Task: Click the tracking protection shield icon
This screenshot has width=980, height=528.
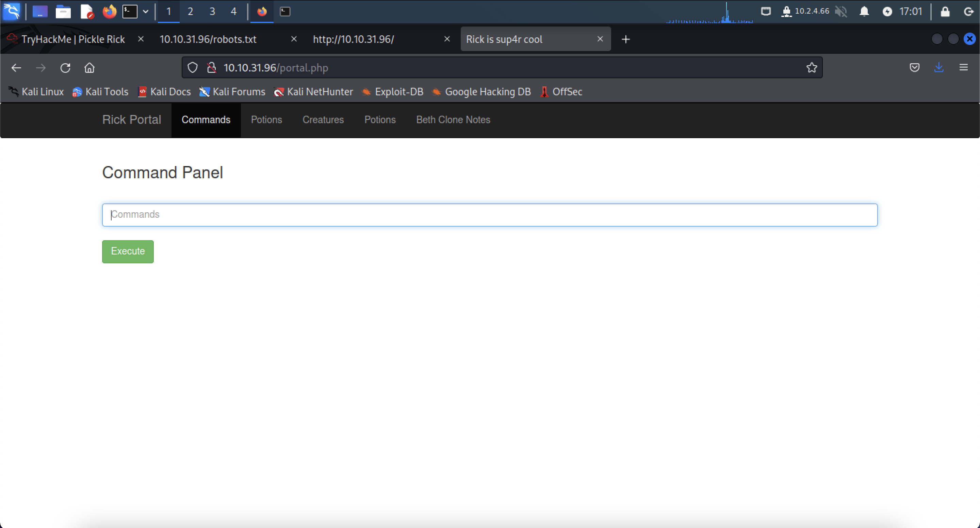Action: click(x=193, y=67)
